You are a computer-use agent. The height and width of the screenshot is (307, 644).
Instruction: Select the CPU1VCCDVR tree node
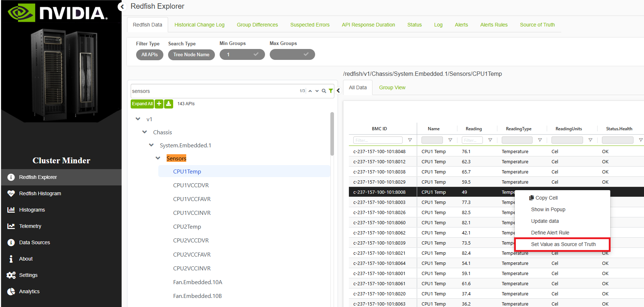point(191,185)
